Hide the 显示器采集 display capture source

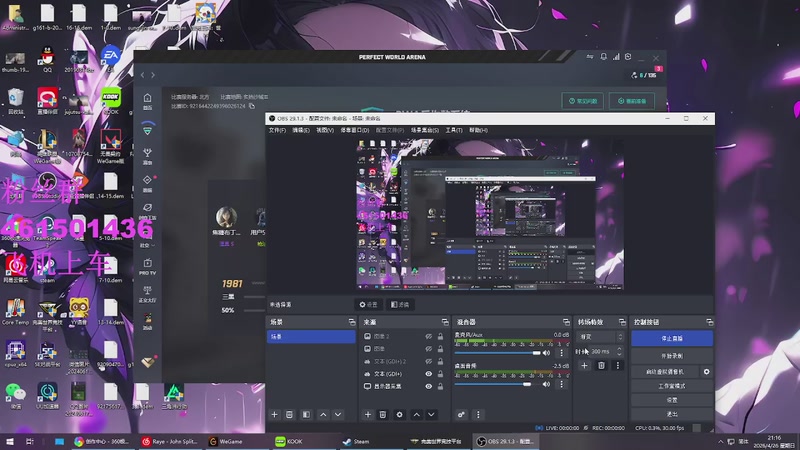click(429, 386)
